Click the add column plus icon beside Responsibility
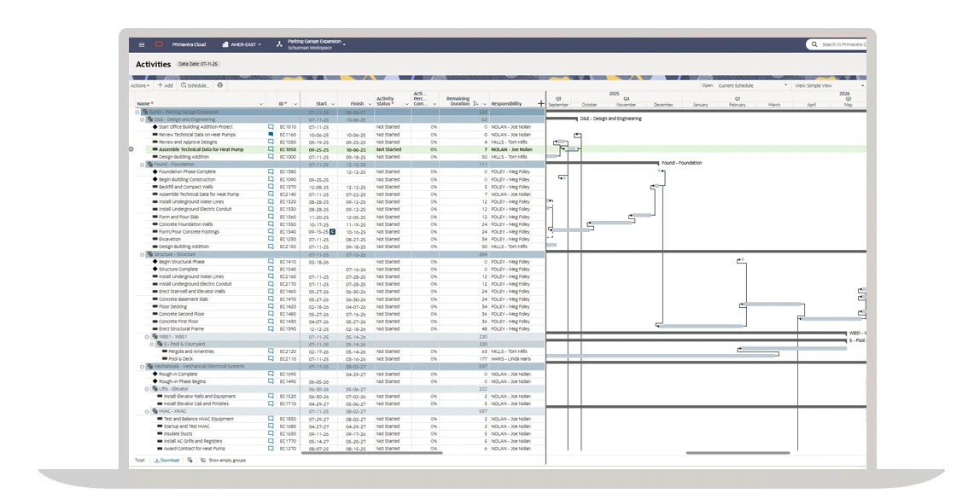The width and height of the screenshot is (980, 499). tap(540, 102)
